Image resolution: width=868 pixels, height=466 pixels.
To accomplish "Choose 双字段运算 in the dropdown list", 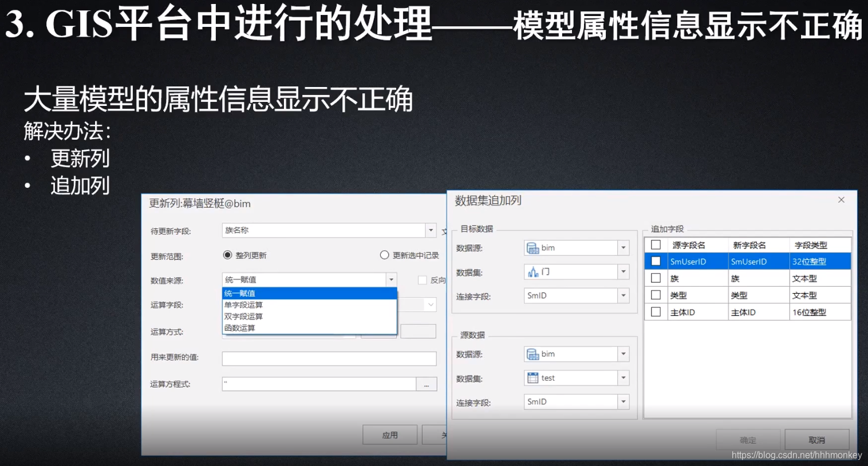I will [x=309, y=316].
